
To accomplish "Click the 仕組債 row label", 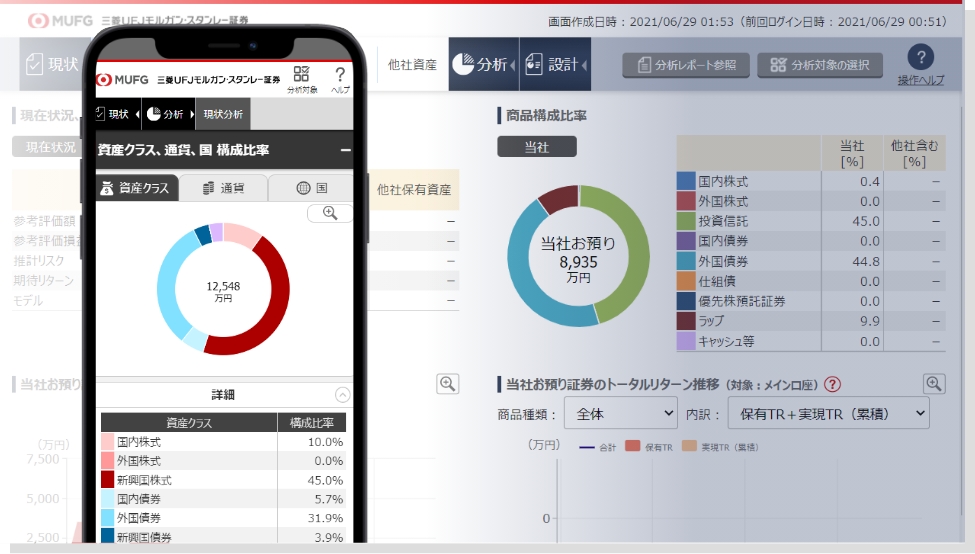I will 717,281.
